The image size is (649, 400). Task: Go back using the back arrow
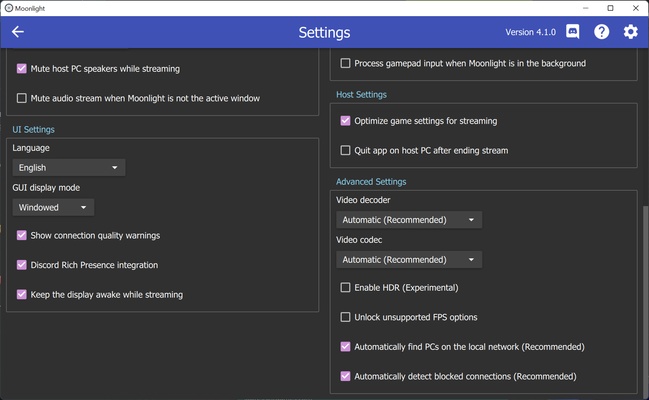coord(17,32)
